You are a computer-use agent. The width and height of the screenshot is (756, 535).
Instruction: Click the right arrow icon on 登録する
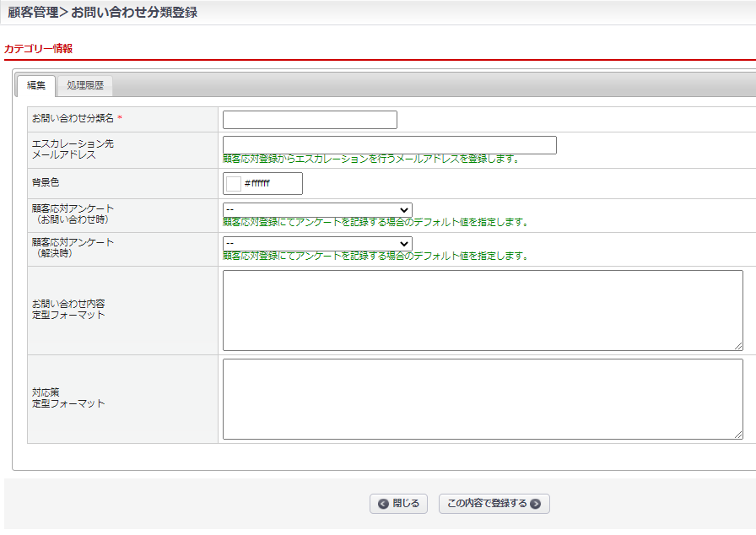point(535,504)
